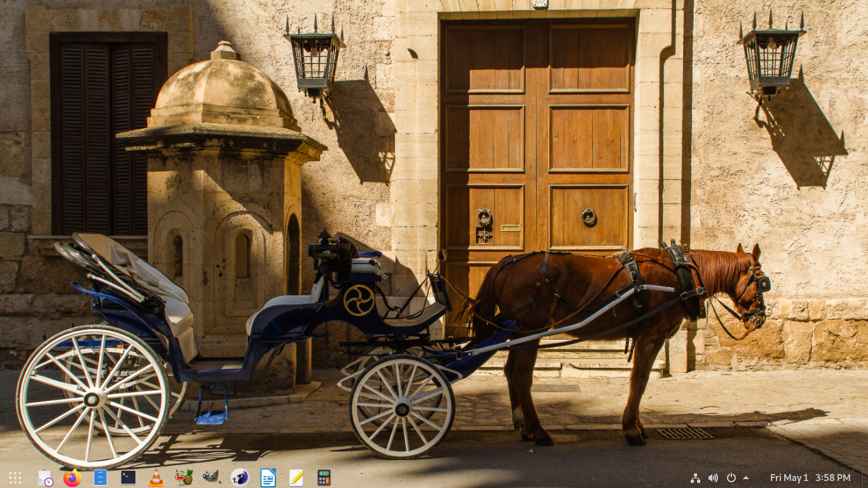Open the Files file manager
This screenshot has width=868, height=488.
tap(100, 478)
